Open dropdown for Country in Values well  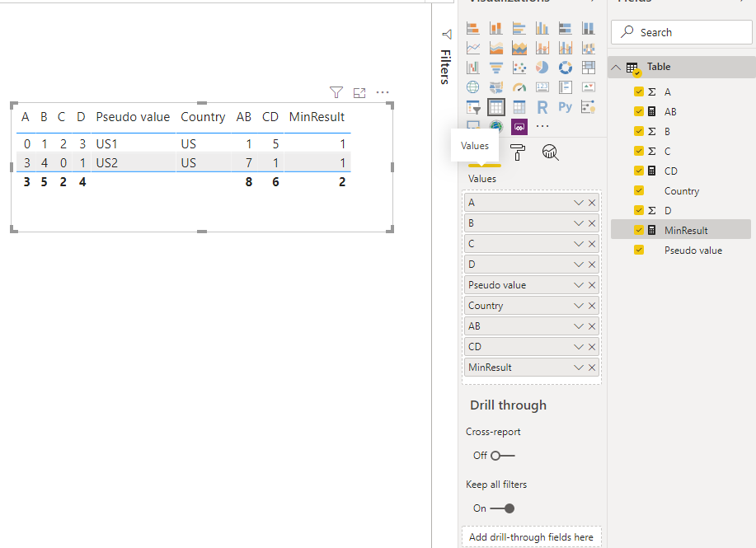click(x=579, y=306)
